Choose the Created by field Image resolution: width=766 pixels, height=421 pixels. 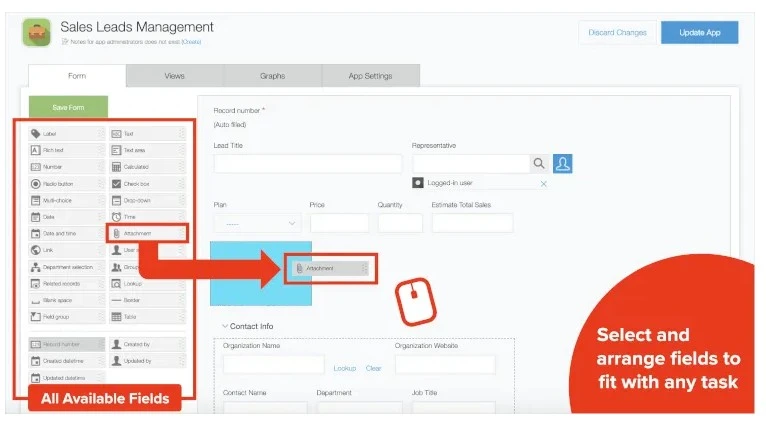[148, 344]
